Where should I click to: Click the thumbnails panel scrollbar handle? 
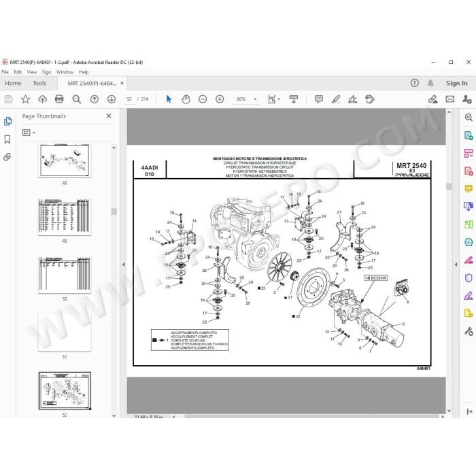pos(114,211)
